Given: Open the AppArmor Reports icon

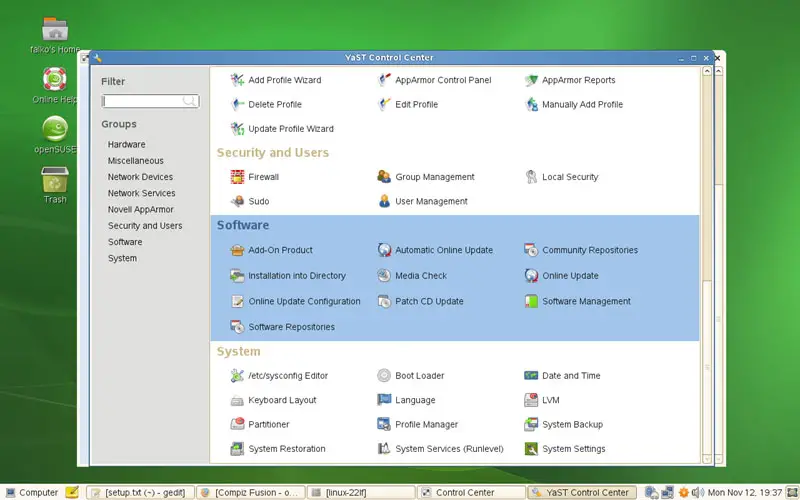Looking at the screenshot, I should (x=531, y=80).
